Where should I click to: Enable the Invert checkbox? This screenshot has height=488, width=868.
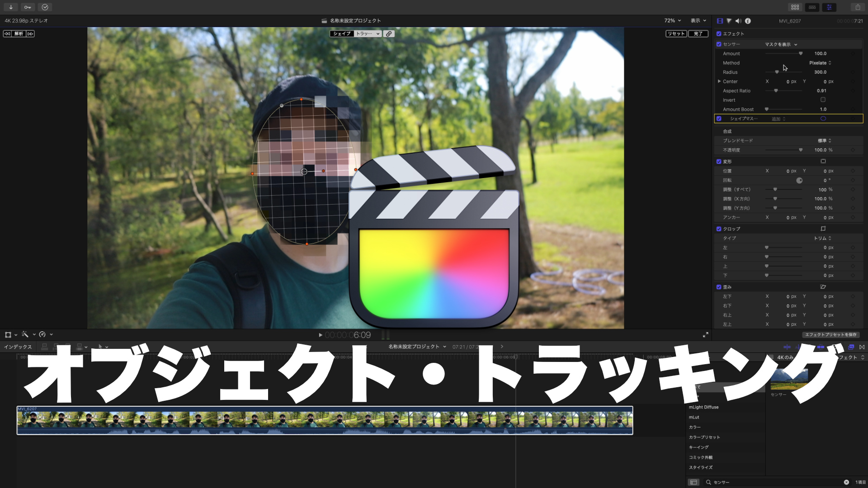[823, 100]
